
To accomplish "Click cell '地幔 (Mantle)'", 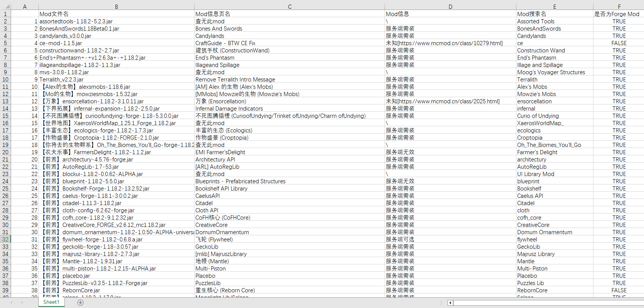I will (290, 261).
